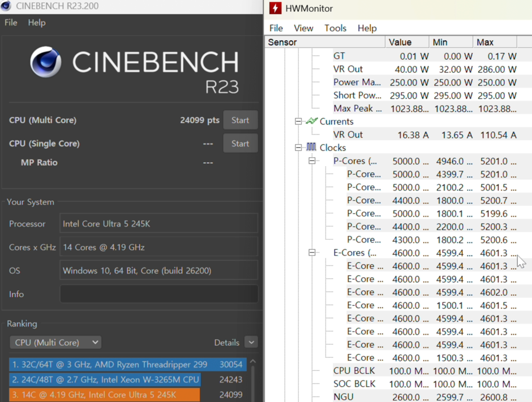
Task: Select the CPU BCLK row
Action: [425, 371]
